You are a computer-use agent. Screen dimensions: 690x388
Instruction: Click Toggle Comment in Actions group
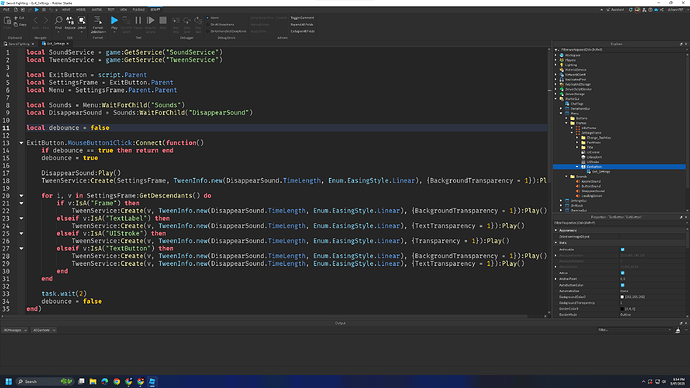point(302,18)
